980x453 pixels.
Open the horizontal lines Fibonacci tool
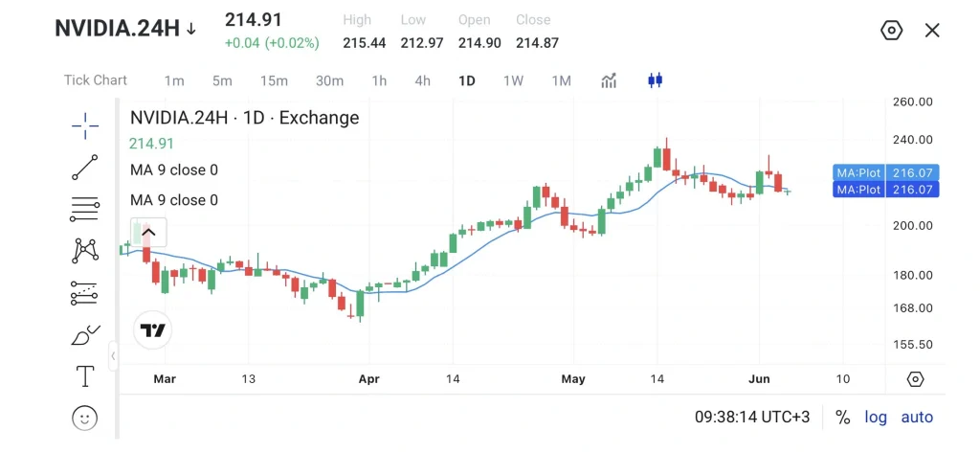click(85, 209)
